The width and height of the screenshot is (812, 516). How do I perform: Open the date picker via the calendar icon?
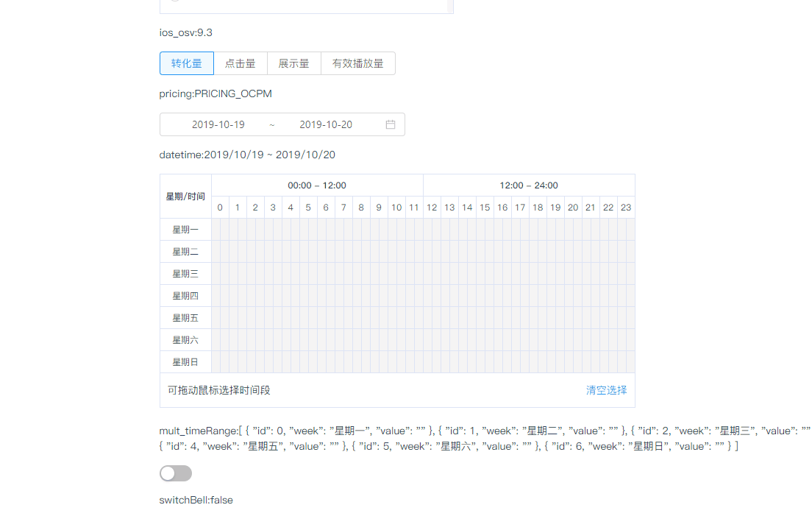(x=390, y=124)
